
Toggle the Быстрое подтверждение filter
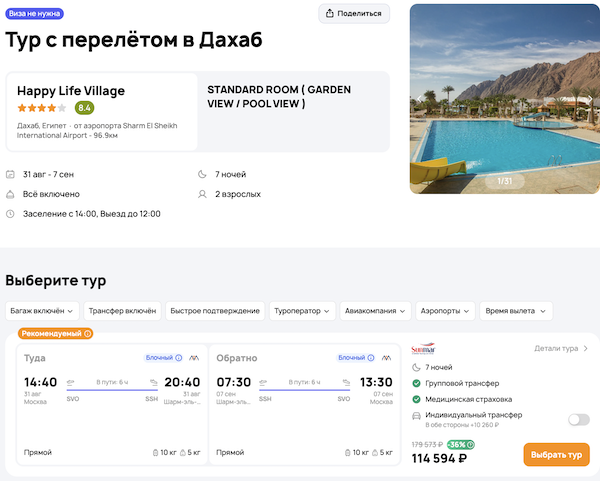[215, 311]
